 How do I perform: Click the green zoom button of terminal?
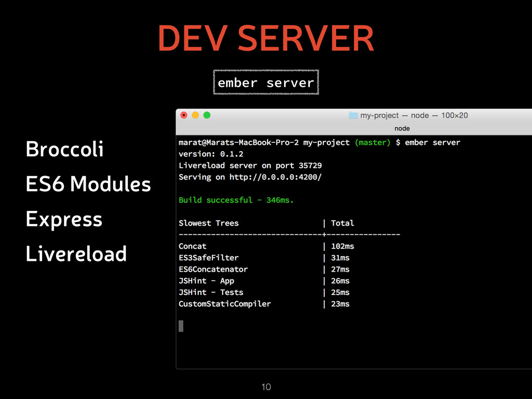[x=207, y=115]
